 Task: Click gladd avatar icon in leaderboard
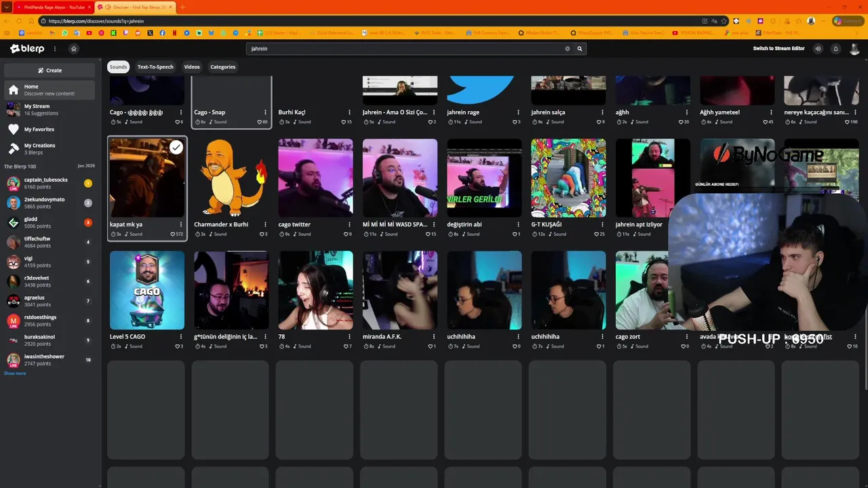pos(13,222)
